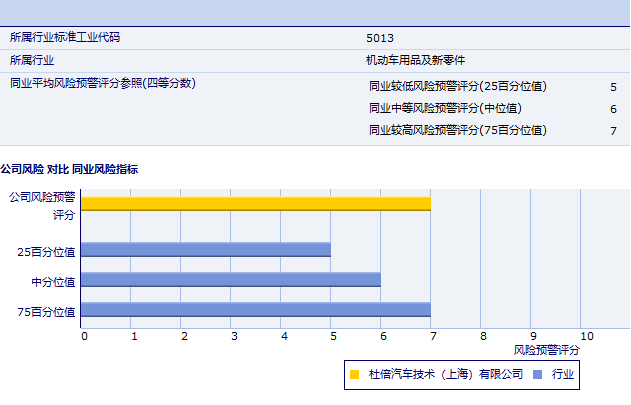
Task: Click the blue 25百分位值 bar
Action: [x=206, y=249]
